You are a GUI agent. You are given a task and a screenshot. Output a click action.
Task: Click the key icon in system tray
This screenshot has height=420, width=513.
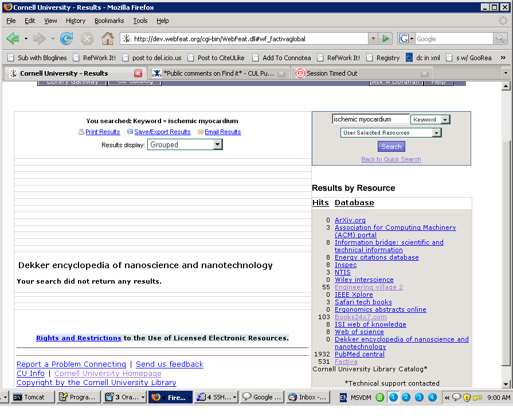(477, 398)
